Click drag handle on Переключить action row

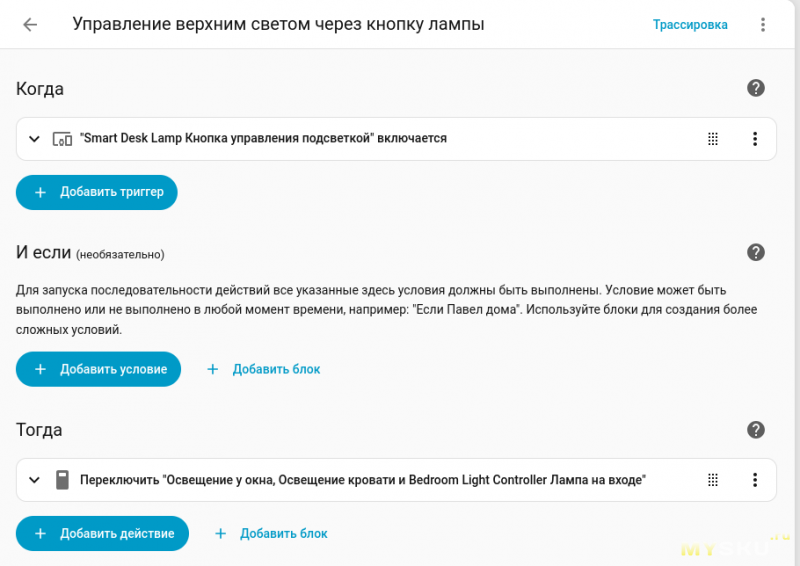[x=713, y=480]
